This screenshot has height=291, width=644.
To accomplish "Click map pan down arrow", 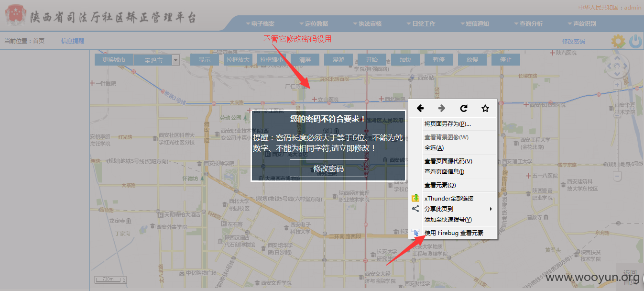I will tap(617, 74).
